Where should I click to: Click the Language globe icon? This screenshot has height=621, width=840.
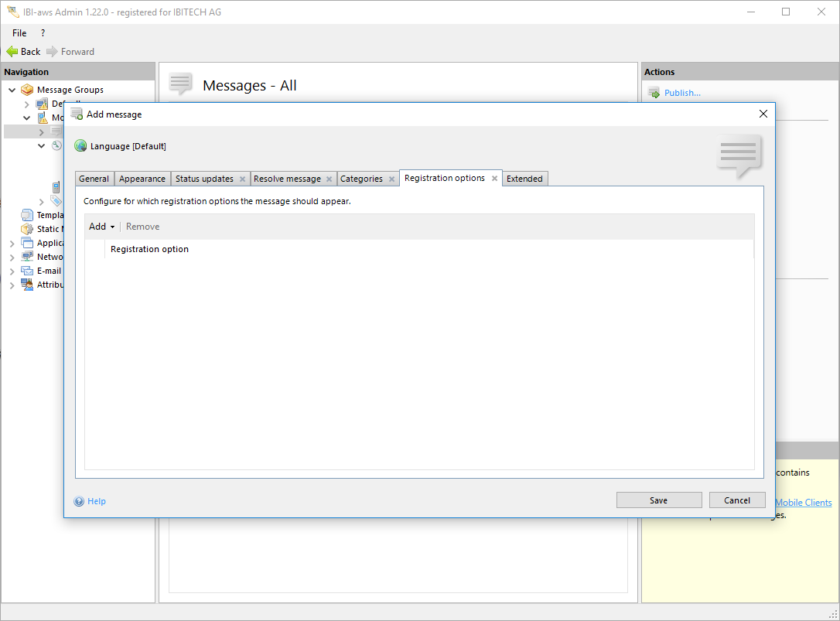point(80,146)
